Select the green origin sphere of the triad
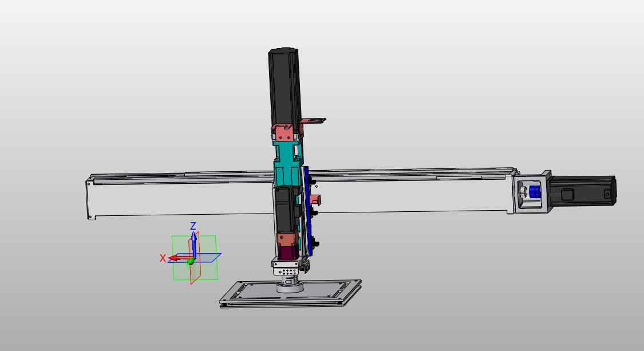The height and width of the screenshot is (351, 644). tap(191, 262)
